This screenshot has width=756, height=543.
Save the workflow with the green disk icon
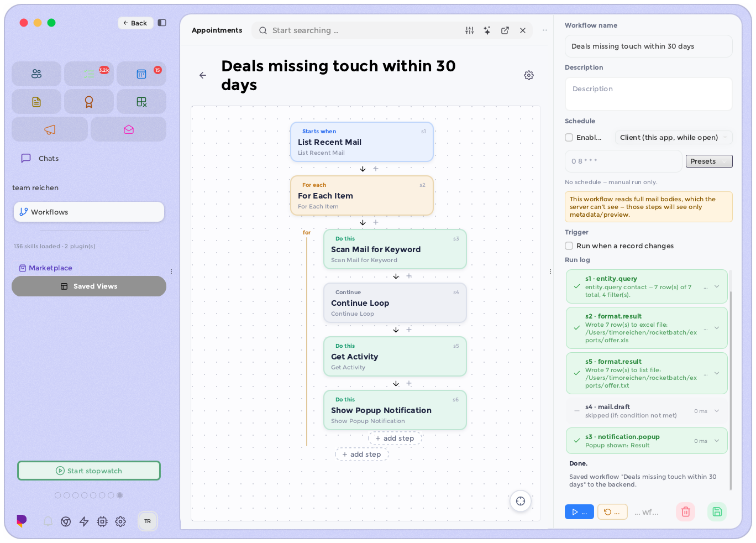click(x=717, y=511)
